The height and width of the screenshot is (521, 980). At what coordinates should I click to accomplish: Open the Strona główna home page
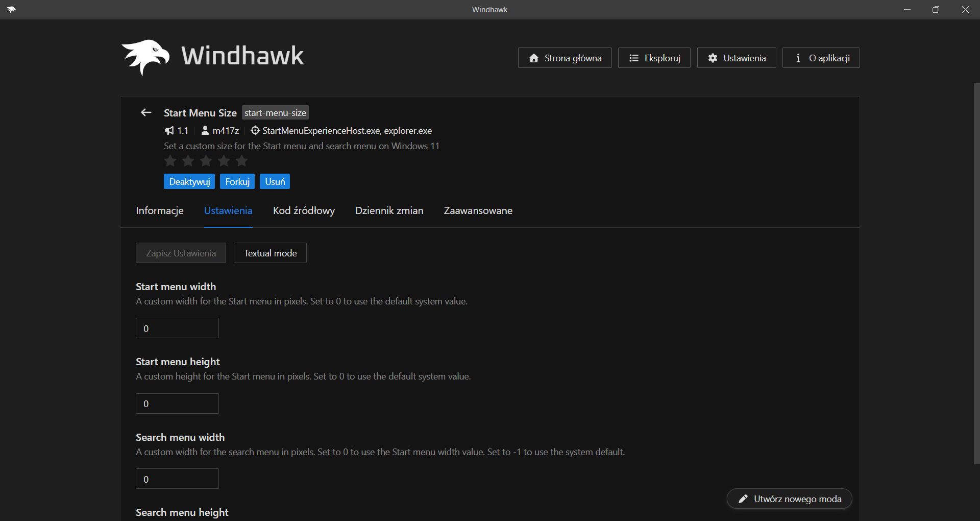565,58
